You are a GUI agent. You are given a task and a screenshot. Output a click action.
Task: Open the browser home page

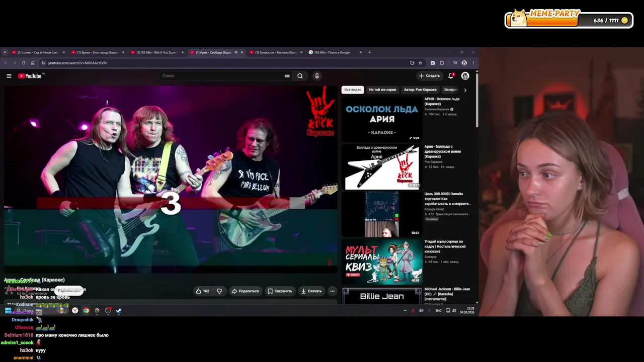[x=33, y=63]
